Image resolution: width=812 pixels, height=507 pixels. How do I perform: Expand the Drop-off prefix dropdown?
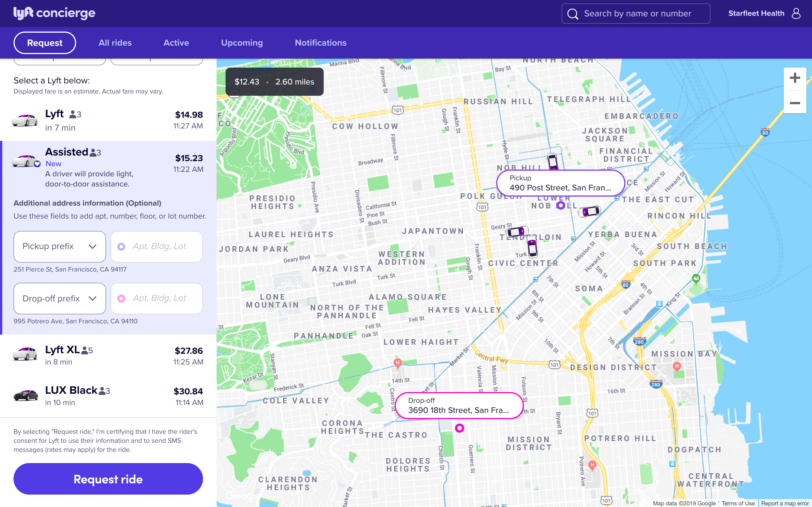(x=59, y=299)
